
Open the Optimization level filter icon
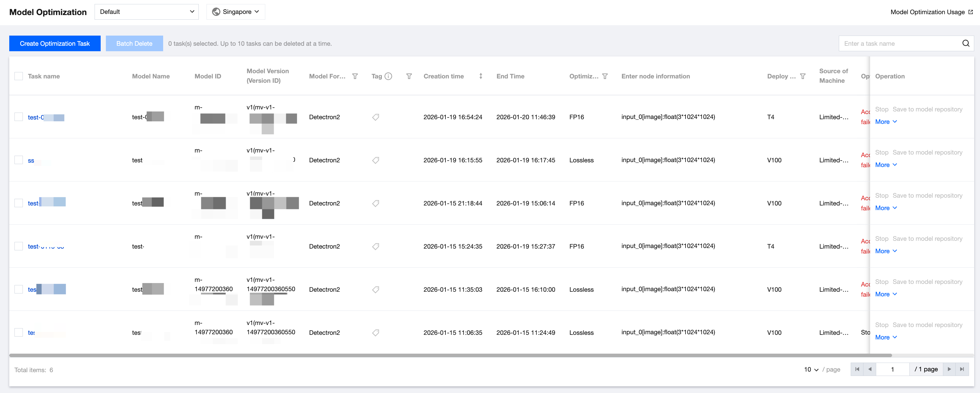point(605,76)
